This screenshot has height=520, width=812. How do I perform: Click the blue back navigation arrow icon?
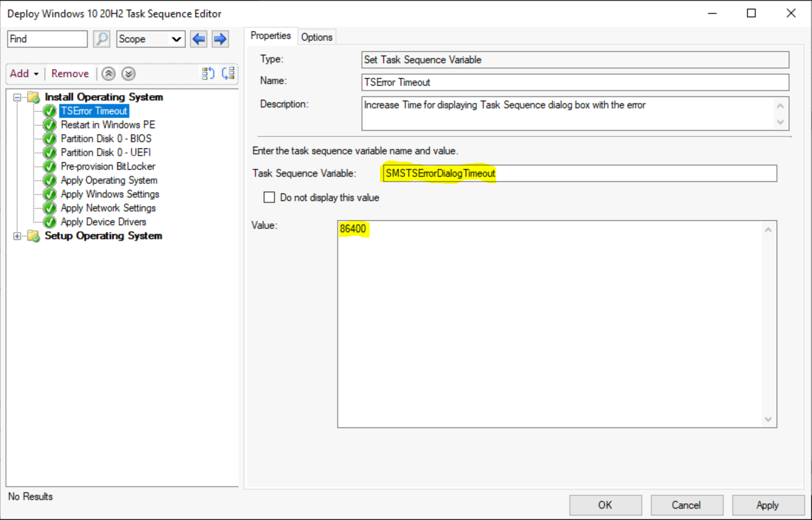point(198,39)
